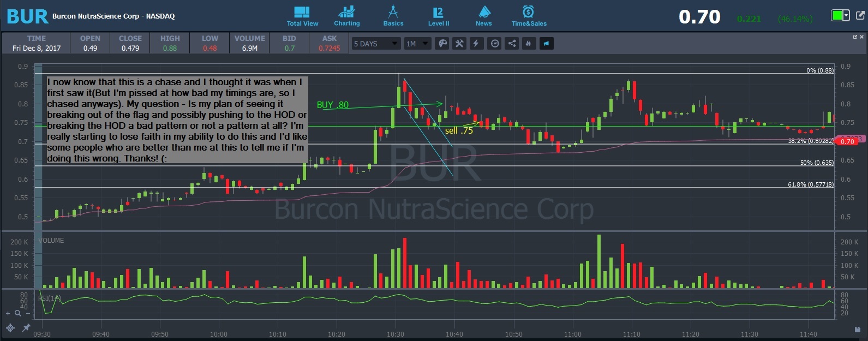
Task: Click the HIGH value 0.88
Action: coord(170,48)
